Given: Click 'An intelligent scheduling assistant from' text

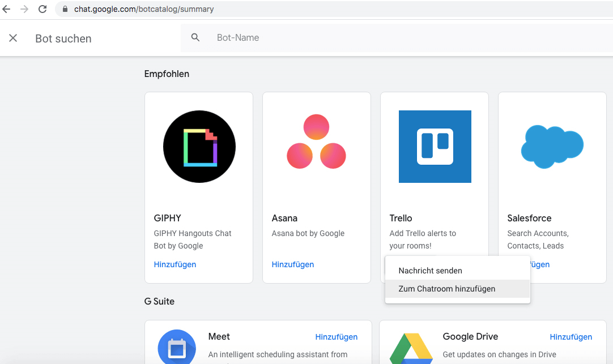Looking at the screenshot, I should click(x=278, y=354).
